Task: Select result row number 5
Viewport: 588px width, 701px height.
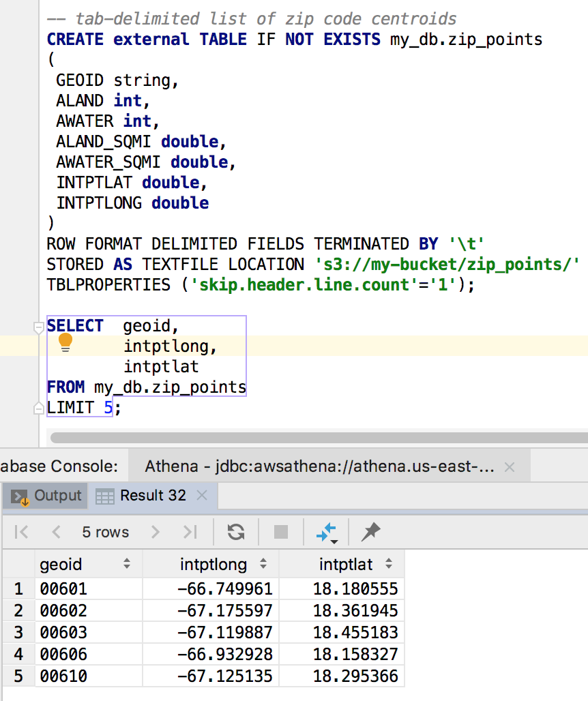Action: point(18,676)
